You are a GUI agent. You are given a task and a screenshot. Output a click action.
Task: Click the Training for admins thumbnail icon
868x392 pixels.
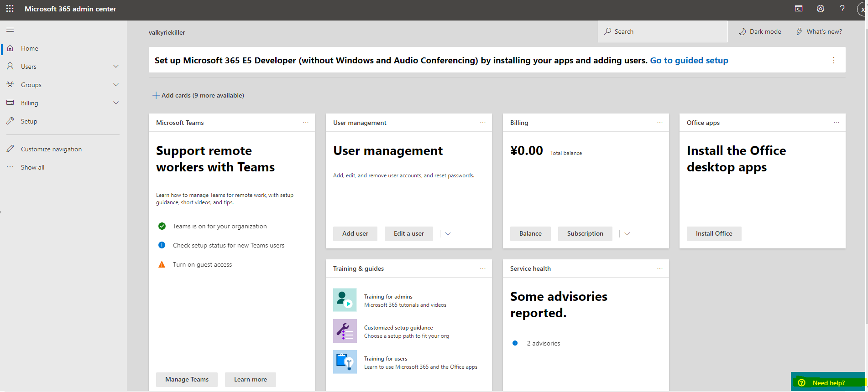[x=345, y=300]
